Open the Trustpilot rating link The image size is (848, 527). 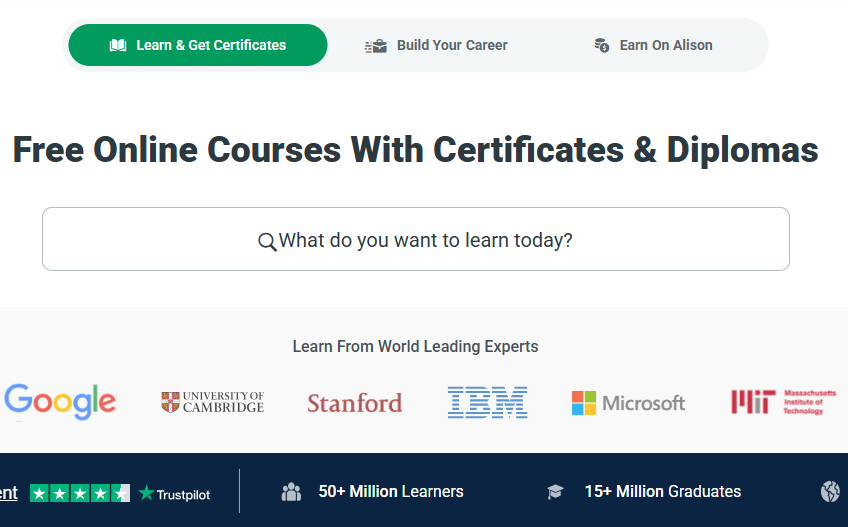pos(175,493)
